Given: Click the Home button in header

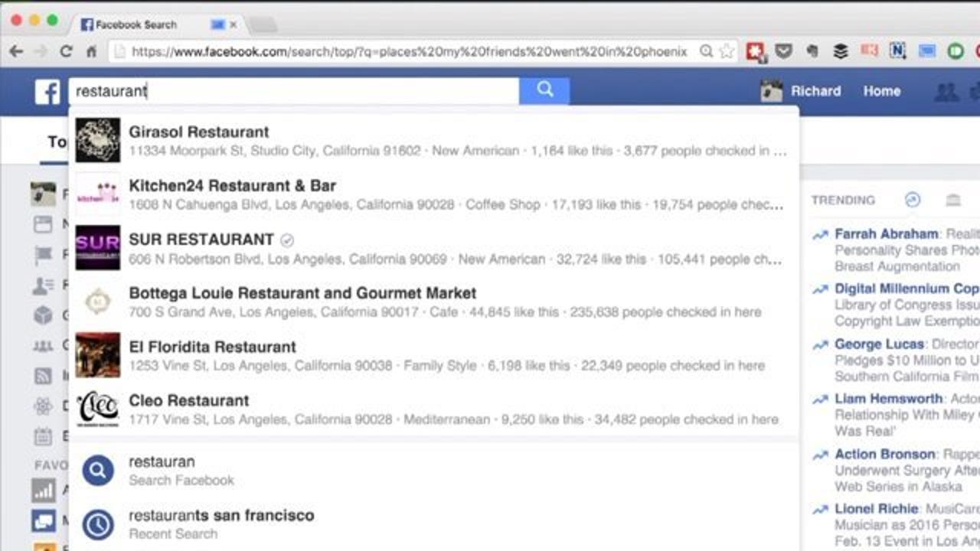Looking at the screenshot, I should [x=881, y=91].
